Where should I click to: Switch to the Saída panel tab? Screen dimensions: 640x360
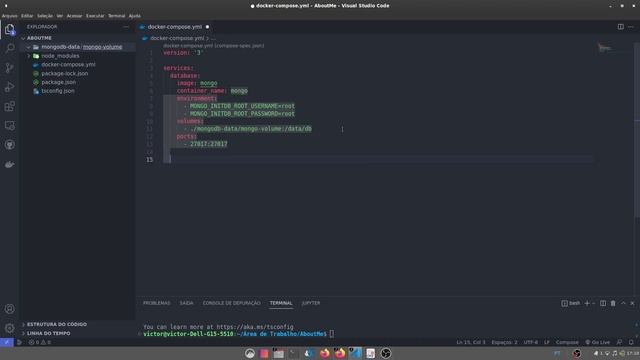[187, 303]
